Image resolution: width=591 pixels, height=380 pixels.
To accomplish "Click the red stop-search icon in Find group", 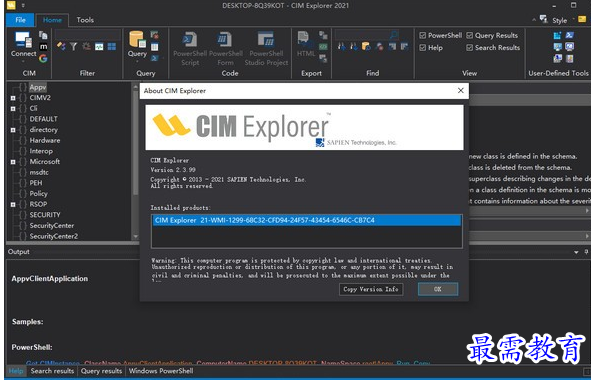I will click(380, 46).
